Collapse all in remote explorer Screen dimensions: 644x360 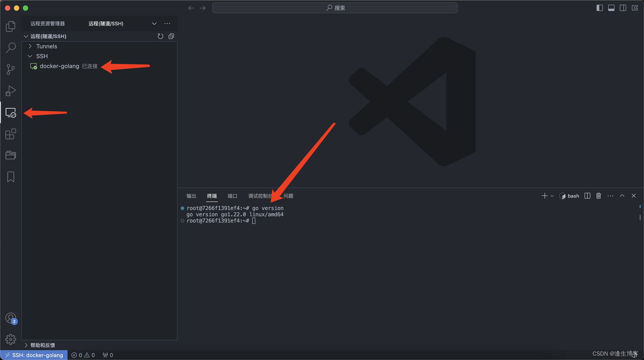[x=171, y=36]
